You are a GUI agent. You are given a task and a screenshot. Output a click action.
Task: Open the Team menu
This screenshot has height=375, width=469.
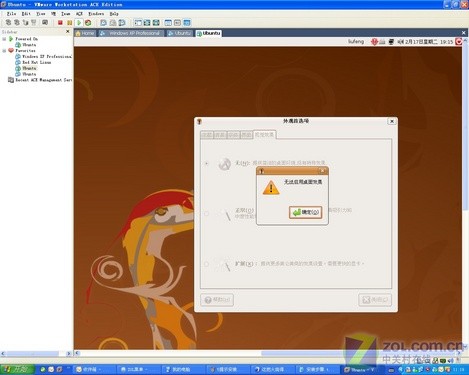(66, 14)
